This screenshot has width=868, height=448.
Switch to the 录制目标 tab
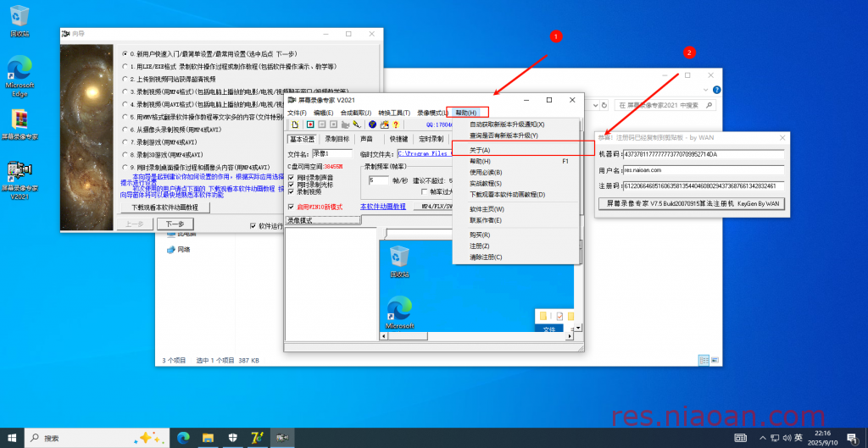(337, 139)
